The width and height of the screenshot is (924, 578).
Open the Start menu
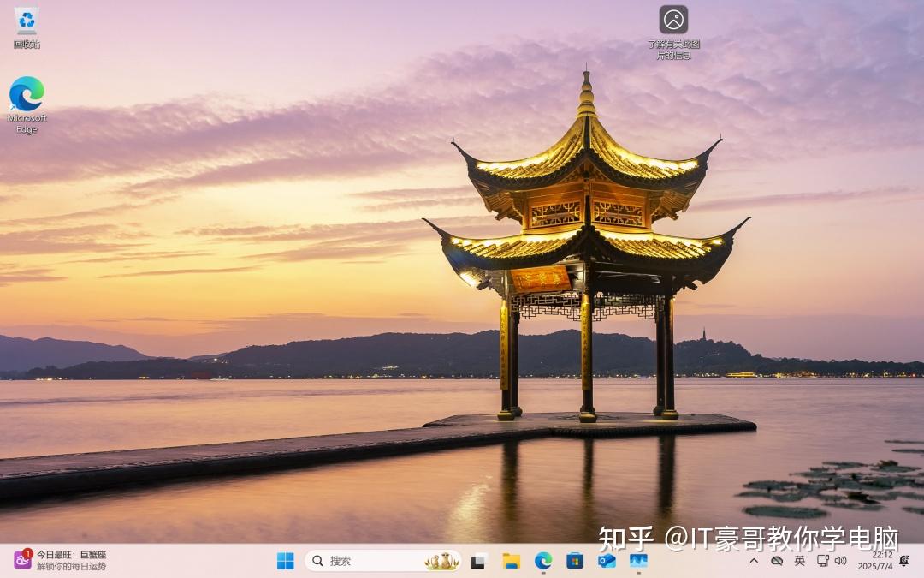[x=286, y=561]
